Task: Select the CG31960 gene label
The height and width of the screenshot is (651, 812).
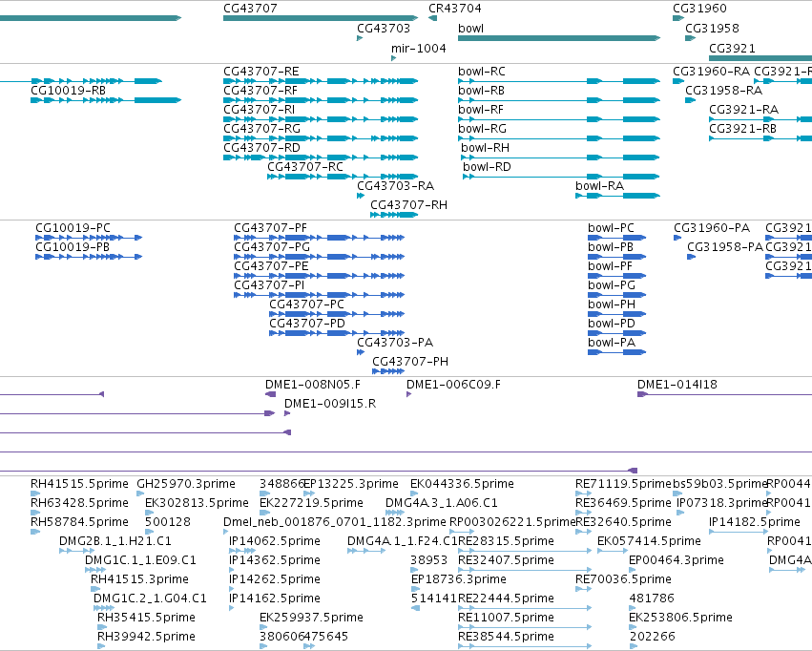Action: 699,9
